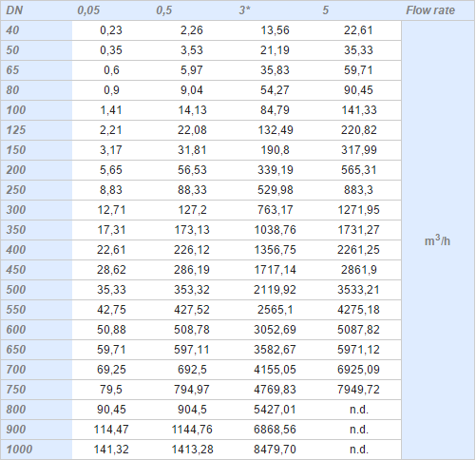The height and width of the screenshot is (460, 476).
Task: Click the cell showing 13,56
Action: click(x=275, y=30)
